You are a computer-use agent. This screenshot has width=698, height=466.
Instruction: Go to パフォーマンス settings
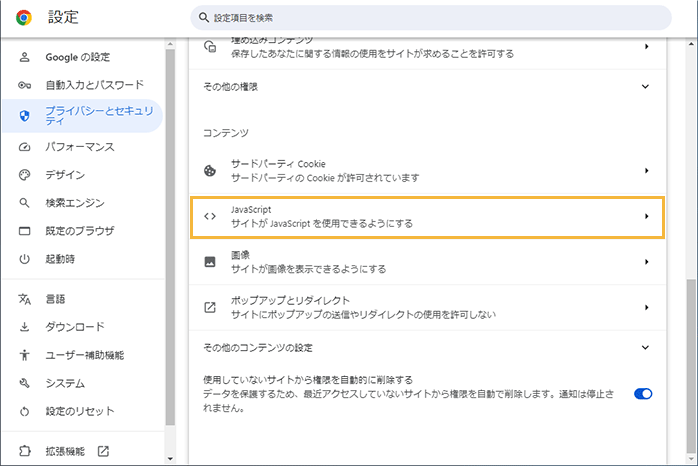click(x=80, y=147)
